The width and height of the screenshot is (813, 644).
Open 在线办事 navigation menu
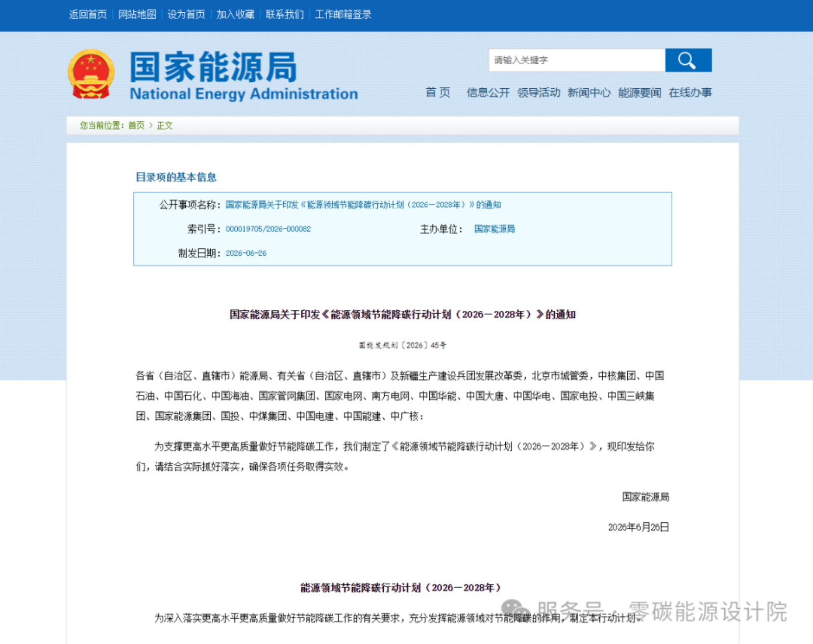pyautogui.click(x=690, y=93)
